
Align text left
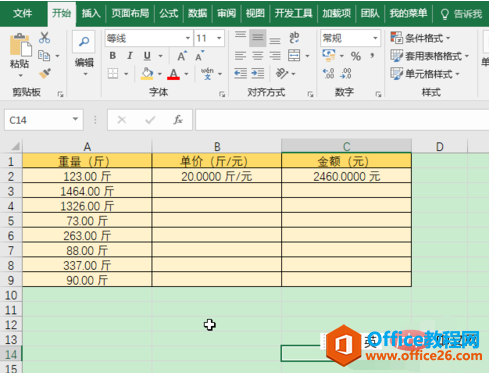pyautogui.click(x=240, y=56)
